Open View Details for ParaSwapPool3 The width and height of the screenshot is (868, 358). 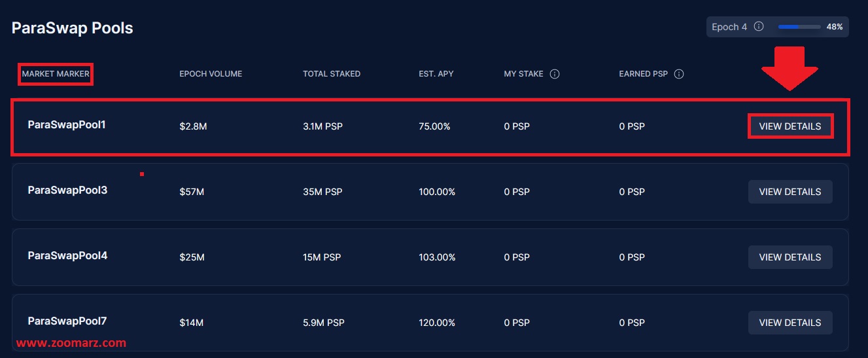point(790,192)
